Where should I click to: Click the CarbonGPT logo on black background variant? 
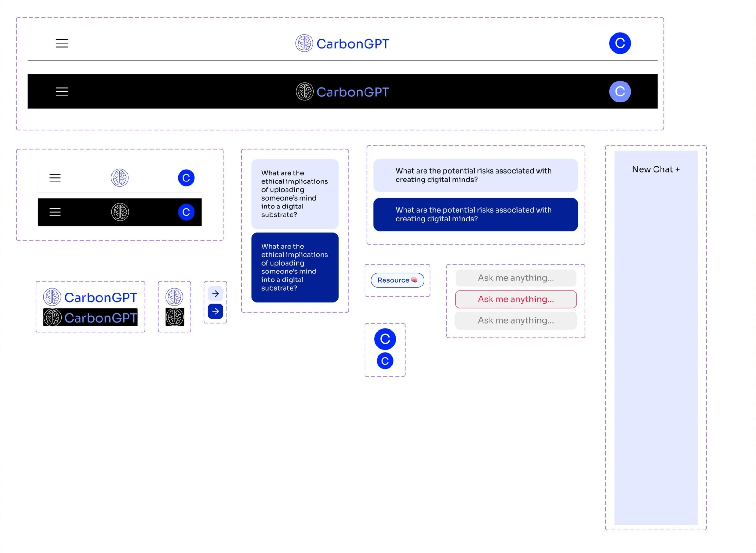tap(90, 317)
